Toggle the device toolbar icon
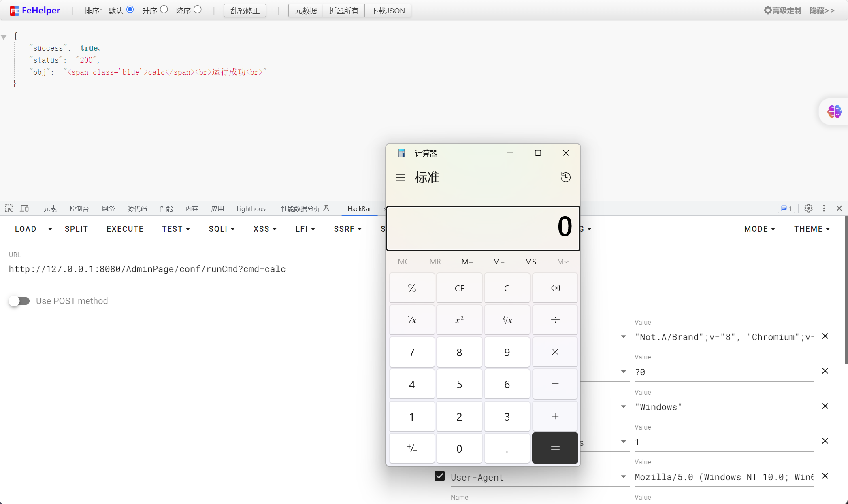 coord(24,208)
